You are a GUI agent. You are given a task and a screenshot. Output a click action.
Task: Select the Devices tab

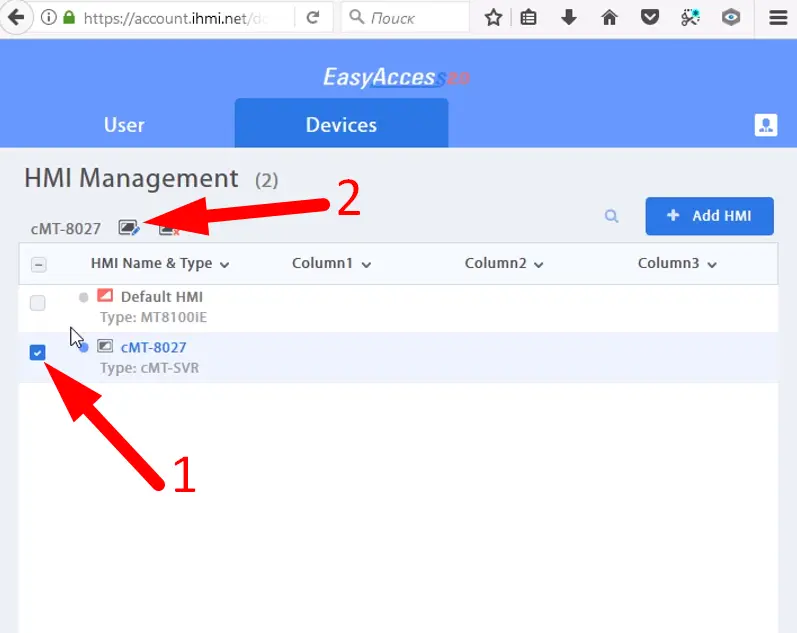click(x=341, y=124)
